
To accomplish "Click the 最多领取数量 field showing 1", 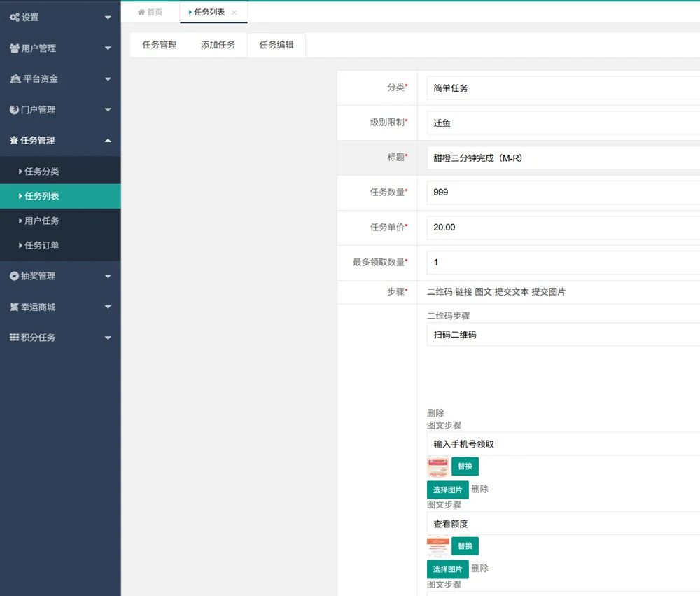I will pos(563,262).
